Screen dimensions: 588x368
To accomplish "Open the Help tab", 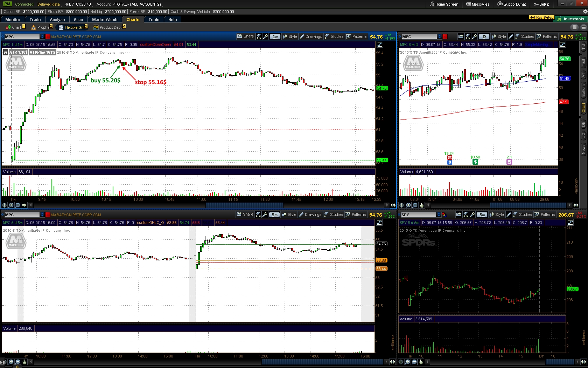I will [x=173, y=20].
